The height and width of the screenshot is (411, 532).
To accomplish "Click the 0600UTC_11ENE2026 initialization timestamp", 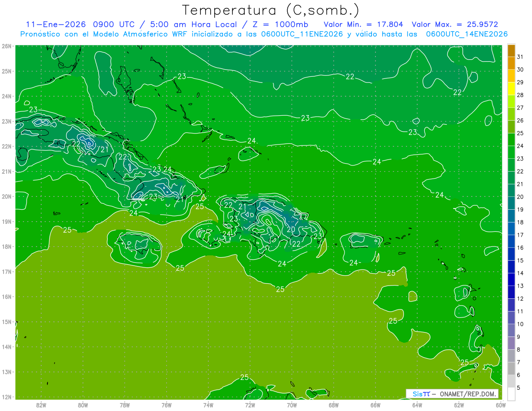I will [x=302, y=34].
